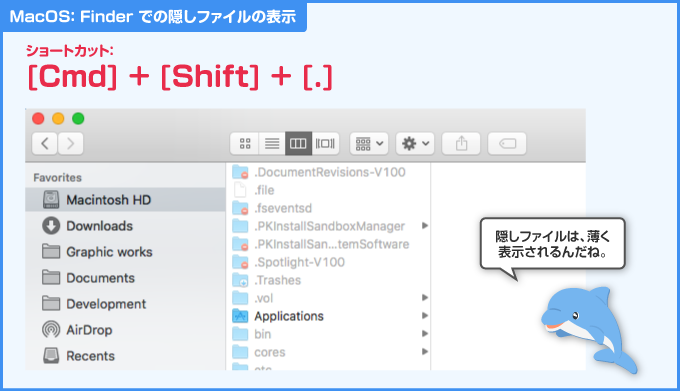Expand the .vol folder arrow

click(425, 298)
